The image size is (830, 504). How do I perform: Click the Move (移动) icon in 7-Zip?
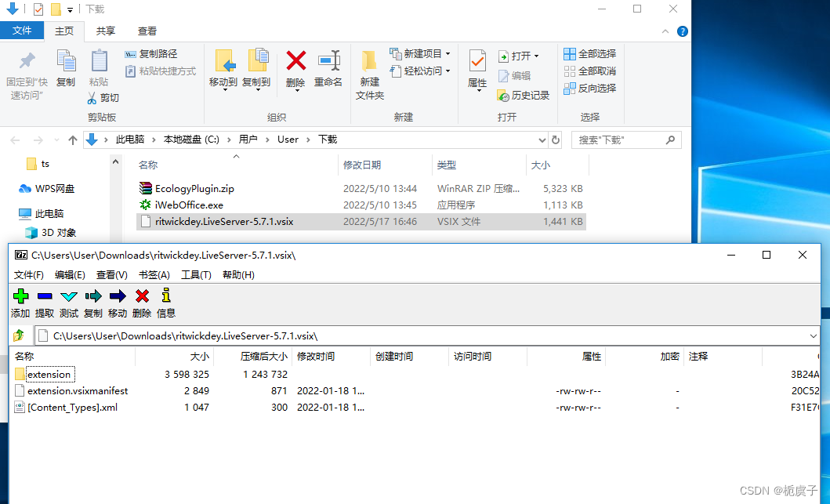click(x=118, y=296)
